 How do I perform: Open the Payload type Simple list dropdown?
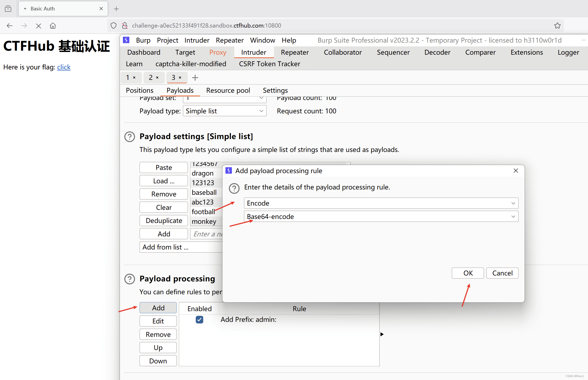click(224, 111)
